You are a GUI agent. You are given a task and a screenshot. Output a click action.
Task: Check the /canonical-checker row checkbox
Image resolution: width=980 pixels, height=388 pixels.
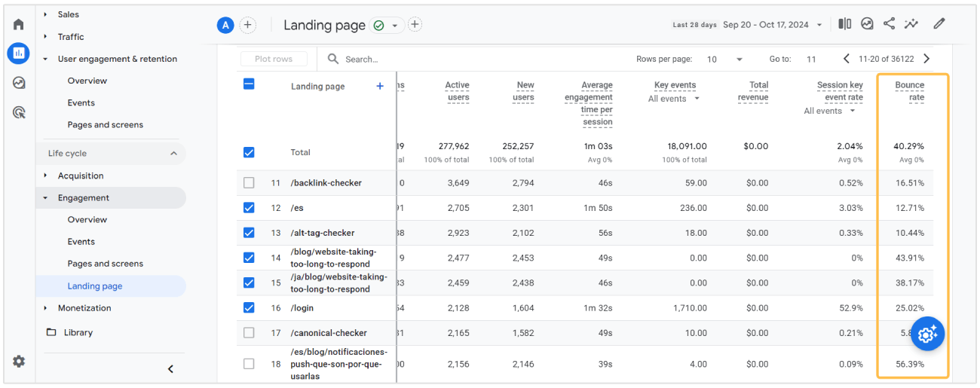point(249,333)
